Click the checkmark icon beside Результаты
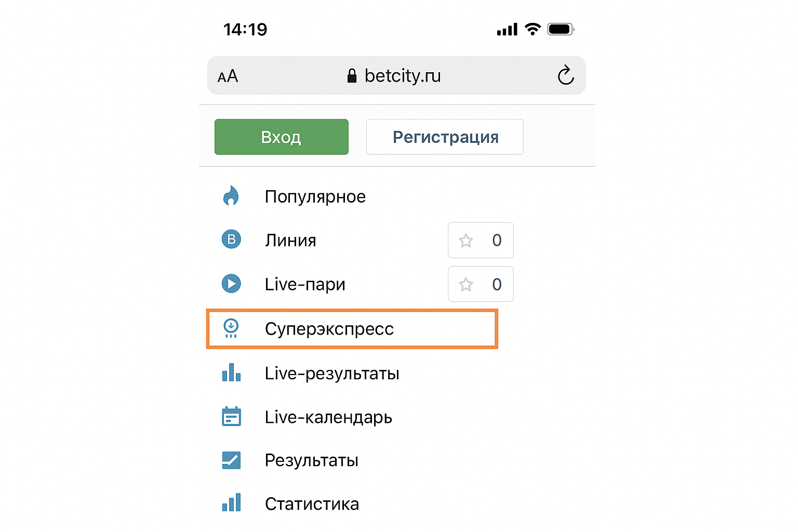The height and width of the screenshot is (532, 798). [x=231, y=460]
